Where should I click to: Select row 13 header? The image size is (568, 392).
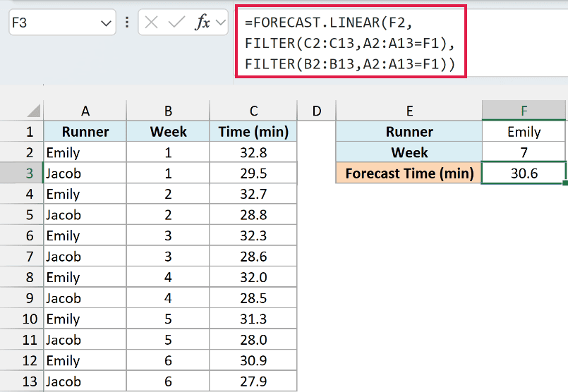tap(22, 381)
